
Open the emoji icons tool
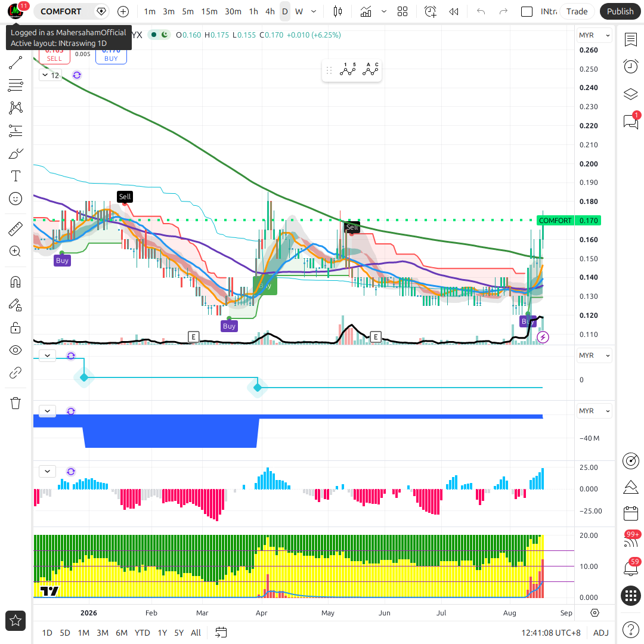tap(16, 199)
